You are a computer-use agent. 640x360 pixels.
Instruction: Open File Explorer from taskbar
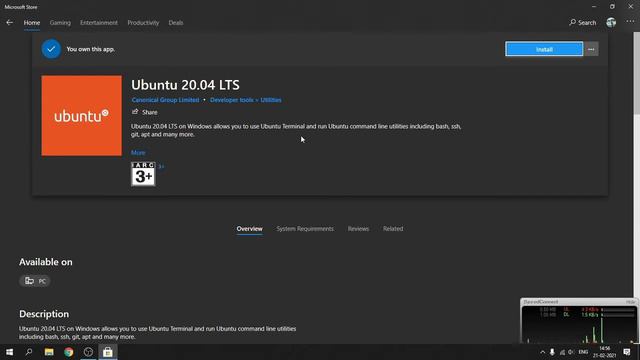pos(49,352)
